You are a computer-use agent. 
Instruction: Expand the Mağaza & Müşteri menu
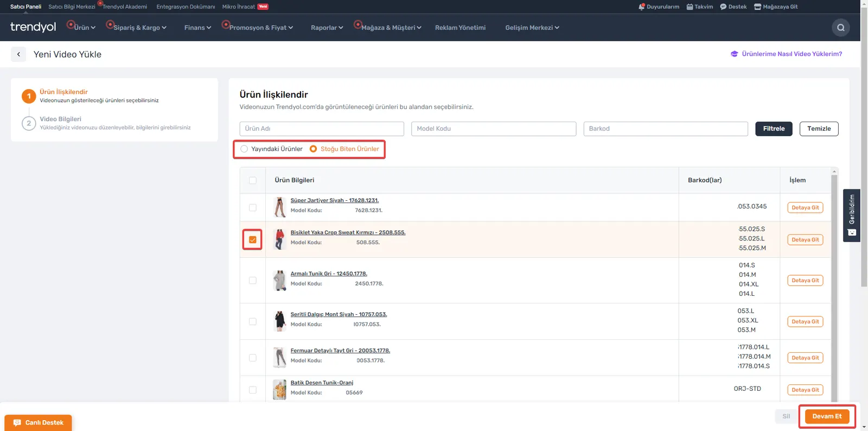pos(391,28)
